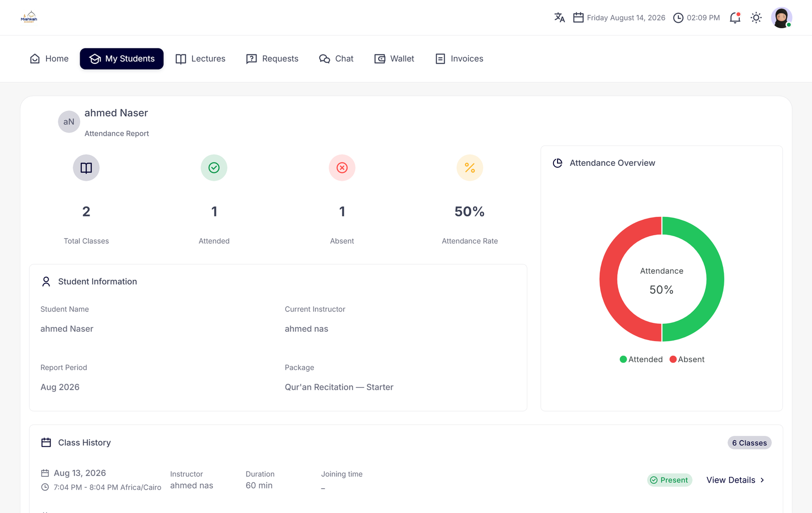This screenshot has width=812, height=513.
Task: Click the 6 Classes badge
Action: (750, 443)
